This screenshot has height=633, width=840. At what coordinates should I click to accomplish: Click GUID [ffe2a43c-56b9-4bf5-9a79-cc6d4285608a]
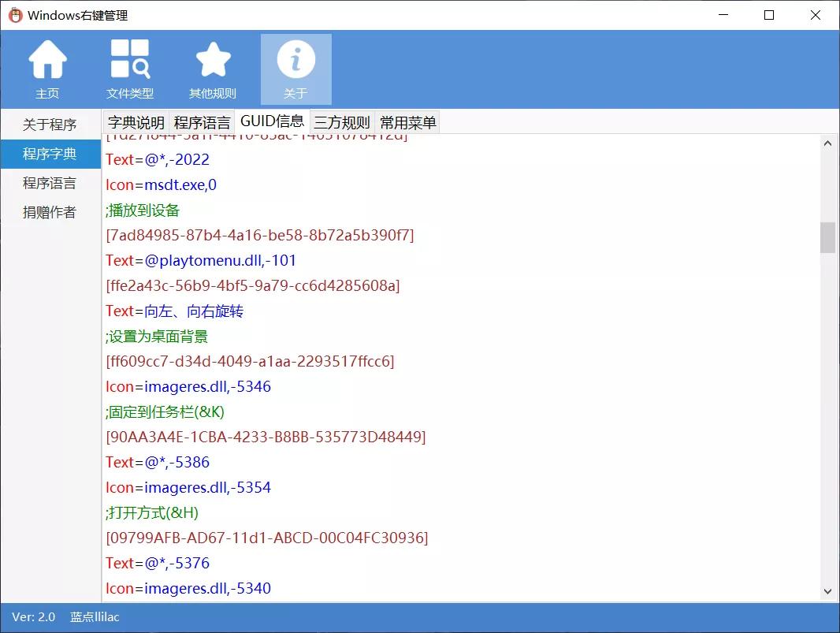click(253, 285)
